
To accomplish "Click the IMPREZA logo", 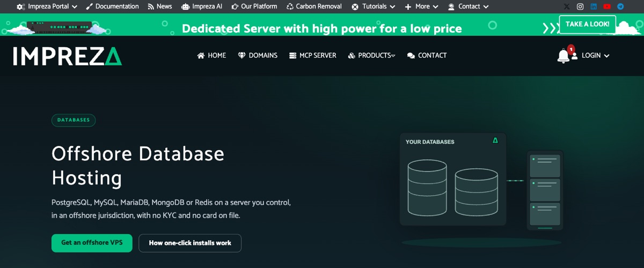I will pos(68,56).
